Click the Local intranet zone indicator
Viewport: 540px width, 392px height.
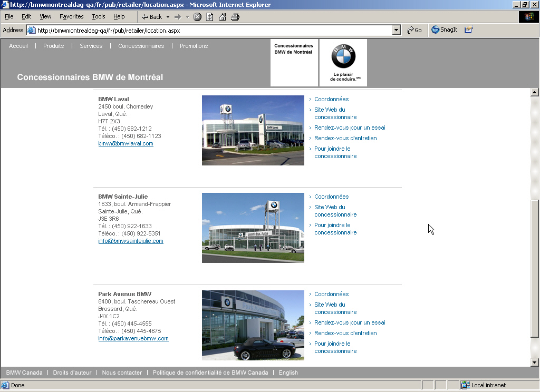pos(484,385)
